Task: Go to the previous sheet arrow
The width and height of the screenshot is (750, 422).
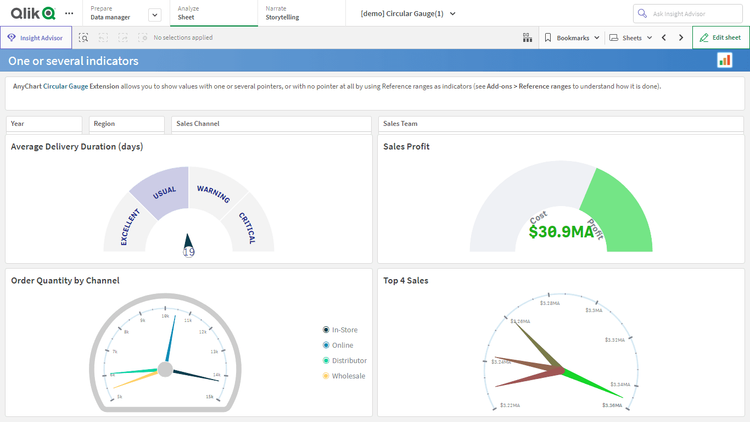Action: (x=664, y=37)
